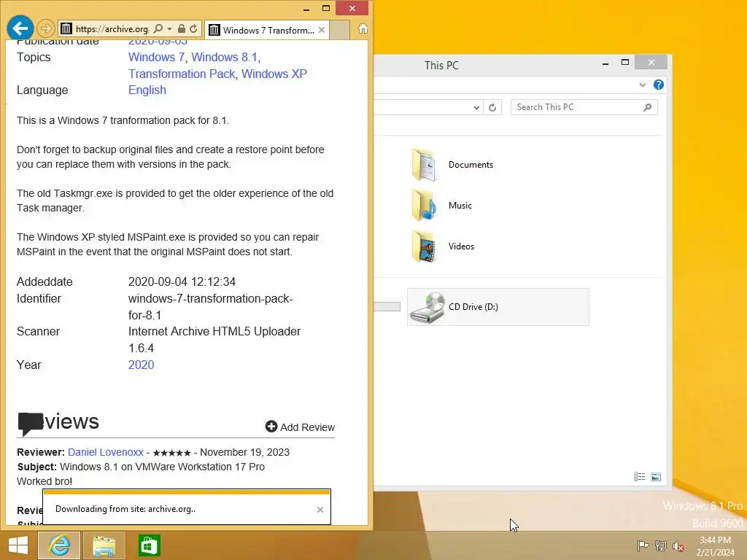The height and width of the screenshot is (560, 747).
Task: Switch This PC to large icons view
Action: tap(656, 477)
